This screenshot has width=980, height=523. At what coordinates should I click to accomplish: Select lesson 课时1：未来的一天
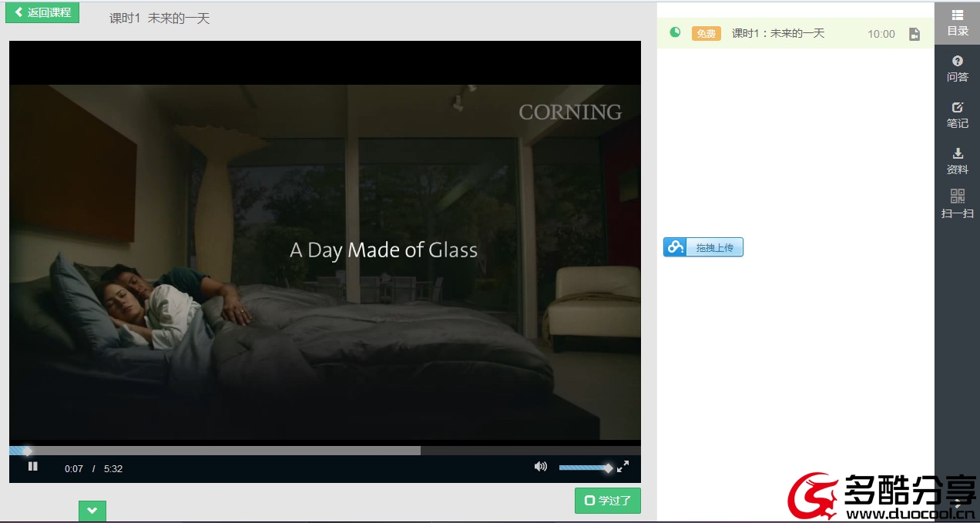click(796, 33)
